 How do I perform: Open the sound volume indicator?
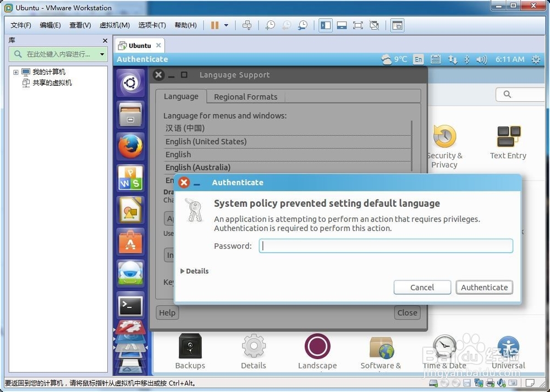click(482, 59)
